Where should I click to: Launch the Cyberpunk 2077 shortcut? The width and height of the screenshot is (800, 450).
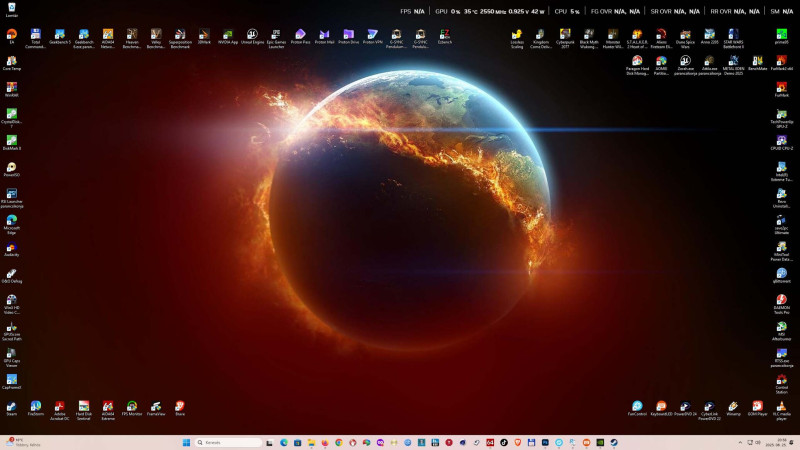(x=565, y=34)
